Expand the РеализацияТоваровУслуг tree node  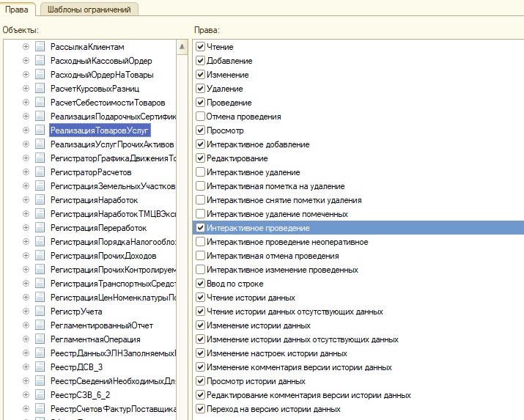[26, 130]
